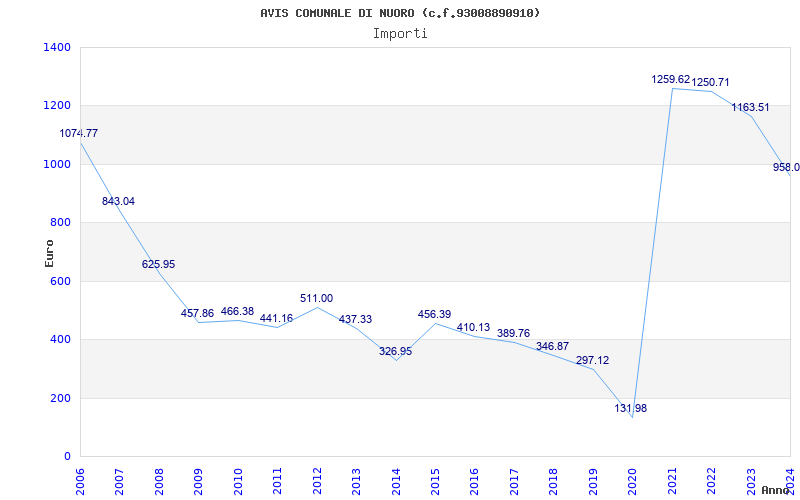Screen dimensions: 800x500
Task: Select the 346.87 data label
Action: pos(553,346)
